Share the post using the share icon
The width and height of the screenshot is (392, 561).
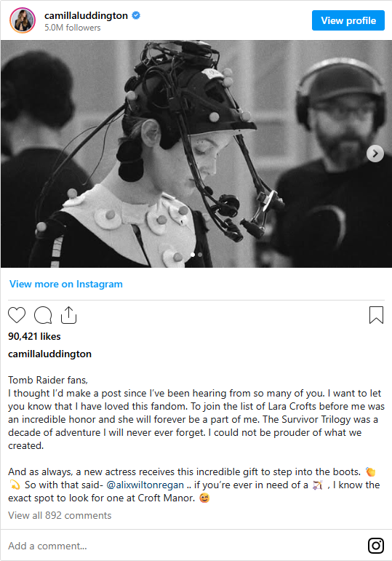coord(68,315)
